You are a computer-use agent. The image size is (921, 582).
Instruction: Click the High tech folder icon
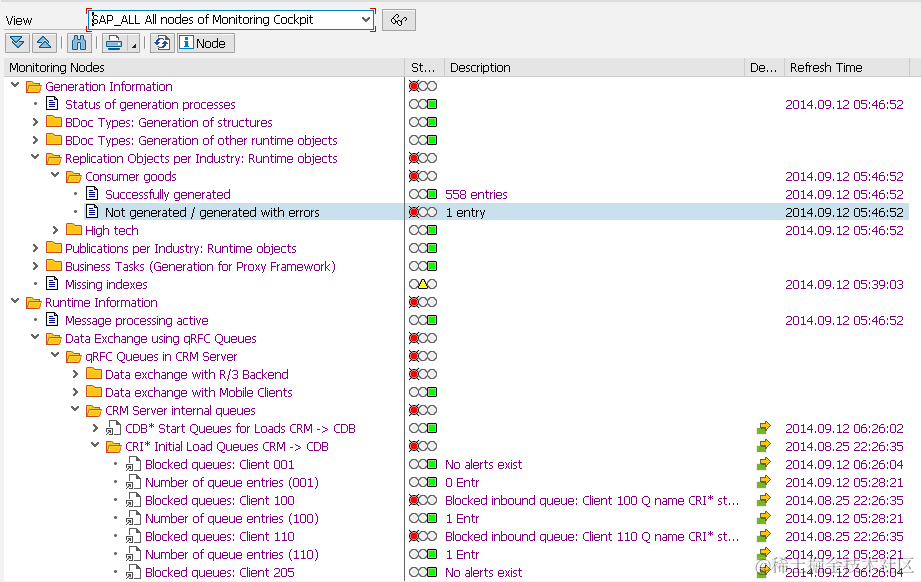tap(73, 230)
